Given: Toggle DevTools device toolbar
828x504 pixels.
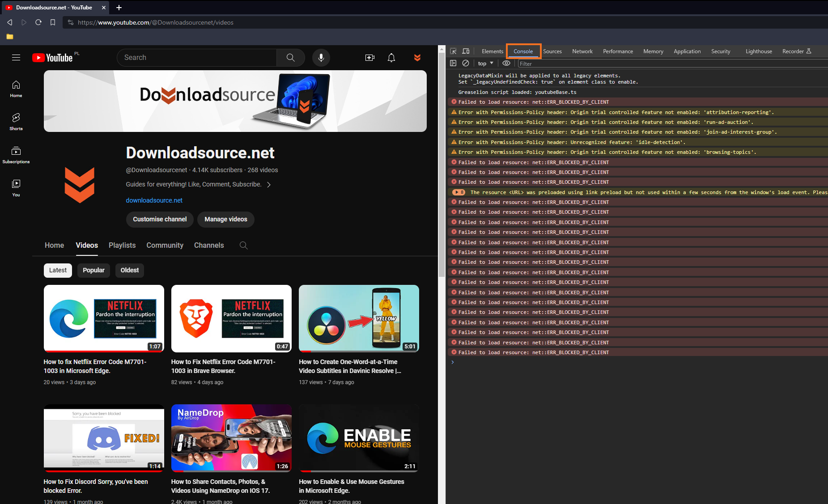Looking at the screenshot, I should (466, 51).
